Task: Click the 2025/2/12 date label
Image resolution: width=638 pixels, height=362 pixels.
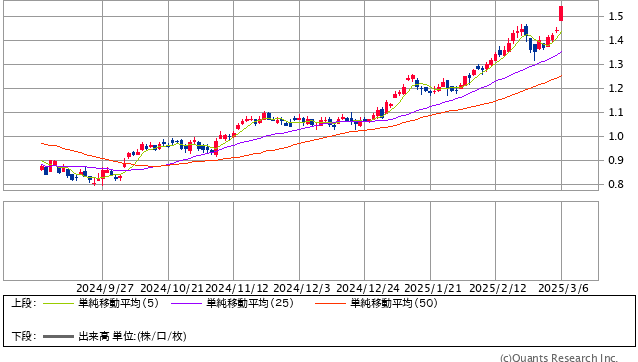Action: click(x=498, y=288)
